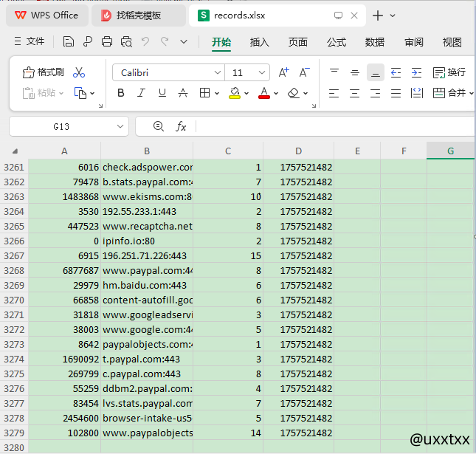
Task: Click the zoom magnifier in formula bar
Action: coord(158,126)
